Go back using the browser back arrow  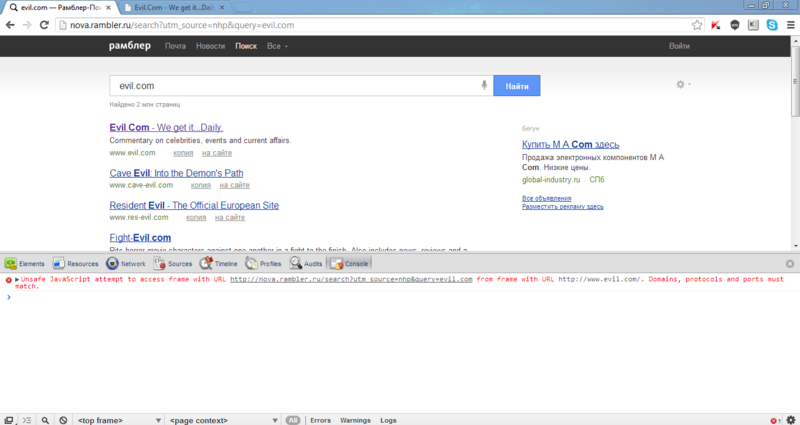coord(10,25)
